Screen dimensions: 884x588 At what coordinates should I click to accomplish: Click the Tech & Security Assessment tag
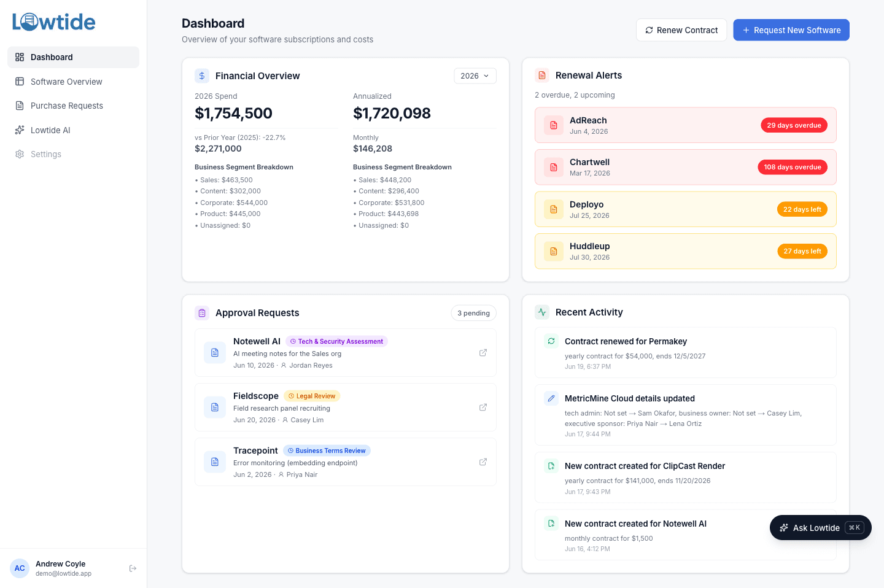tap(336, 341)
